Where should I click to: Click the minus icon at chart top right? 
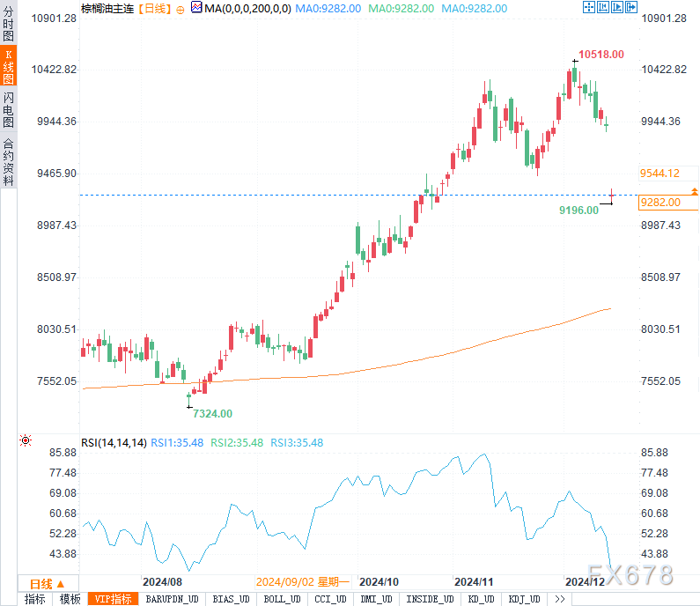[x=588, y=6]
